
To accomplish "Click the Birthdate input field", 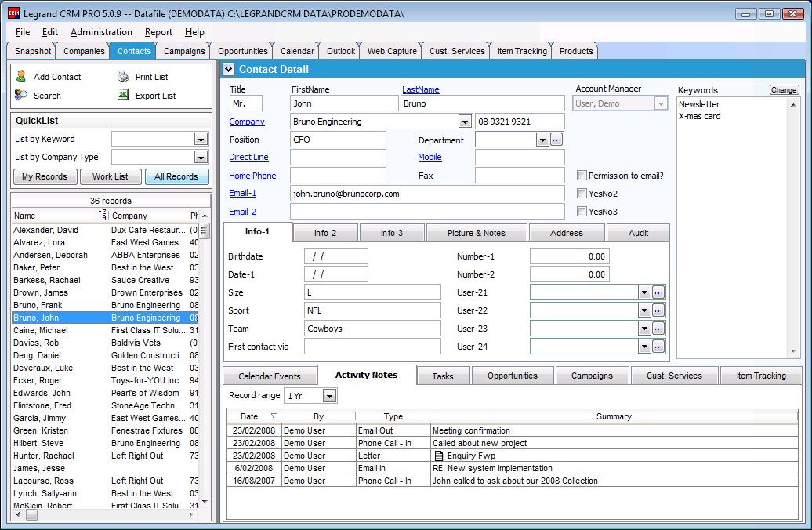I will click(336, 256).
